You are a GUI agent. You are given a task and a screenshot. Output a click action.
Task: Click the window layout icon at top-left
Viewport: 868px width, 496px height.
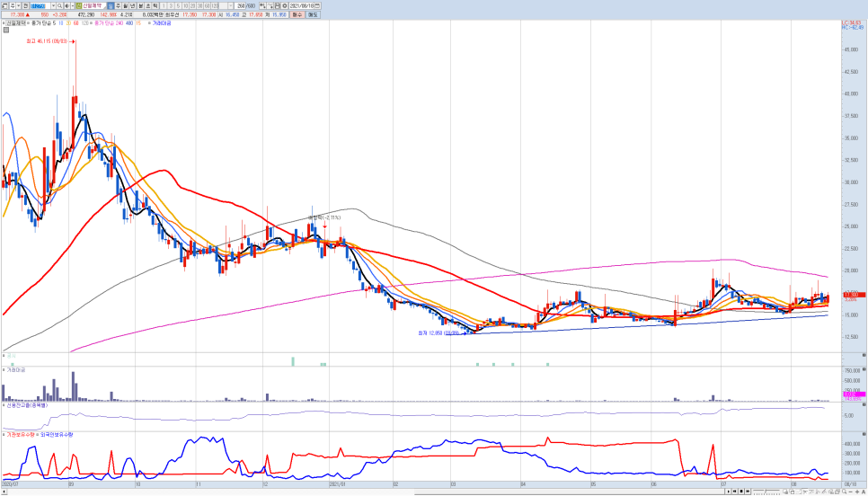(4, 5)
